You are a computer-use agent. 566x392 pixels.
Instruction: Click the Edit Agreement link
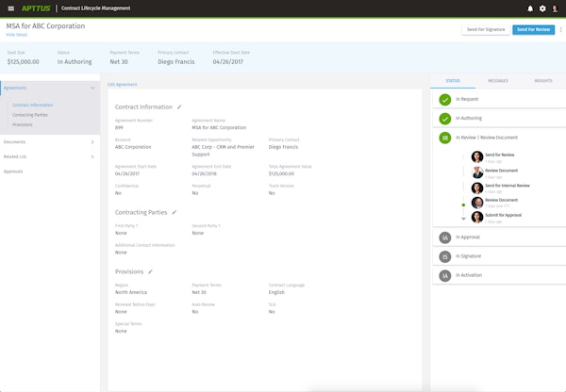point(122,85)
